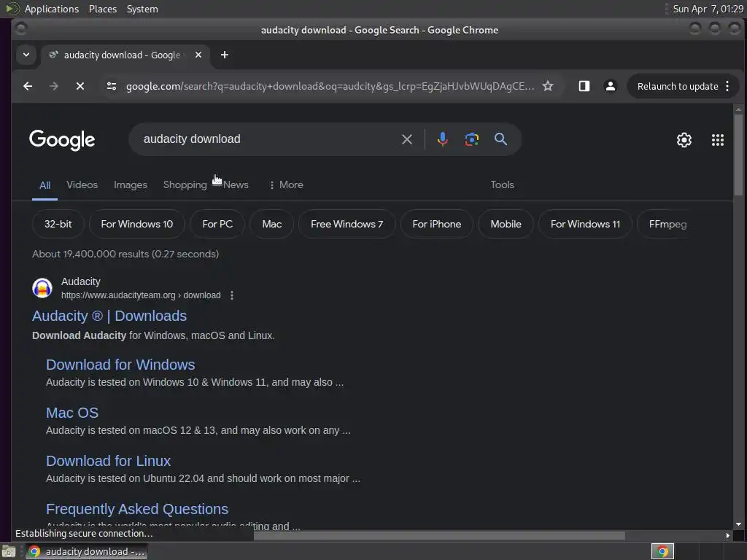Stop loading the page
The width and height of the screenshot is (747, 560).
80,86
